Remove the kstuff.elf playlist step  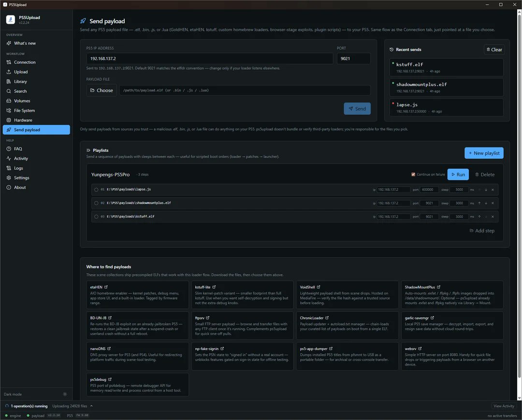click(x=493, y=217)
